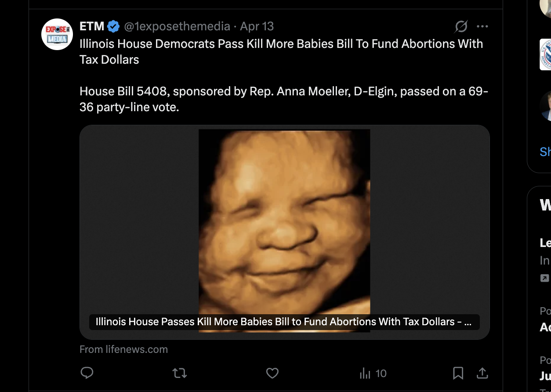Click the 'From lifenews.com' source link
This screenshot has height=392, width=551.
click(x=123, y=349)
